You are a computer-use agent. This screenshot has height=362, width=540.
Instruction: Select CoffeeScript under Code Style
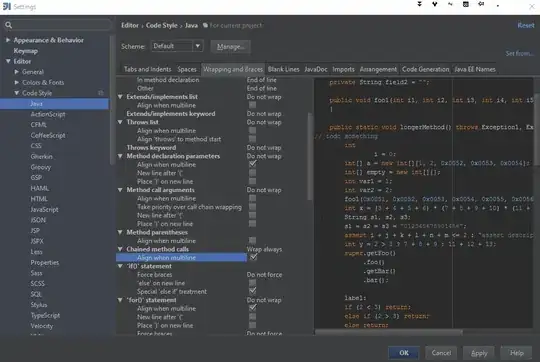48,135
